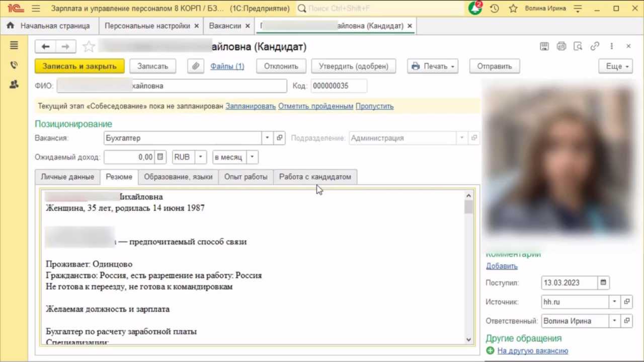Open the Личные данные tab
Screen dimensions: 644x362
coord(67,177)
